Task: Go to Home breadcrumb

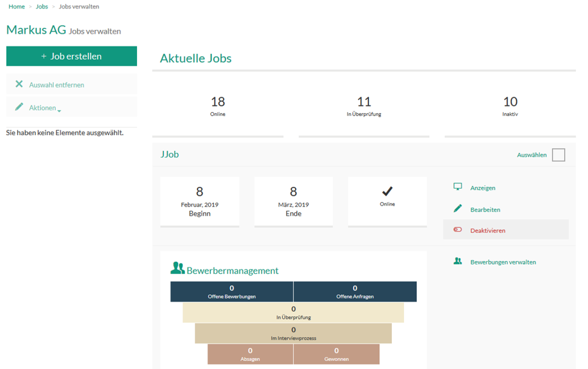Action: point(16,6)
